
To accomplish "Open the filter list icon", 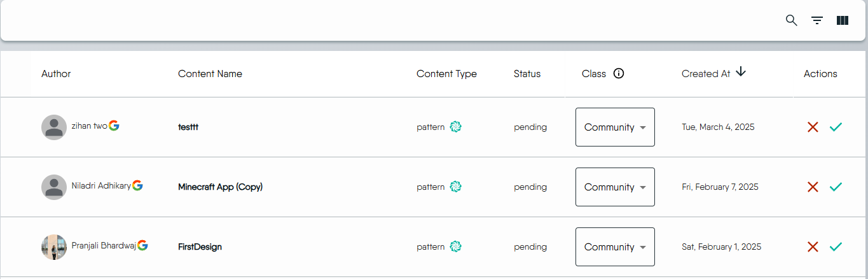I will point(817,20).
